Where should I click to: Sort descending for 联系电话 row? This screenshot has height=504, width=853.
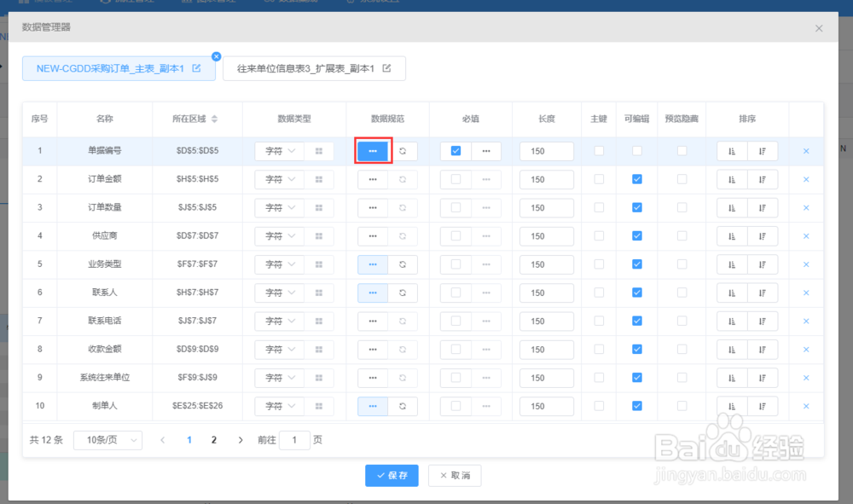[x=762, y=321]
